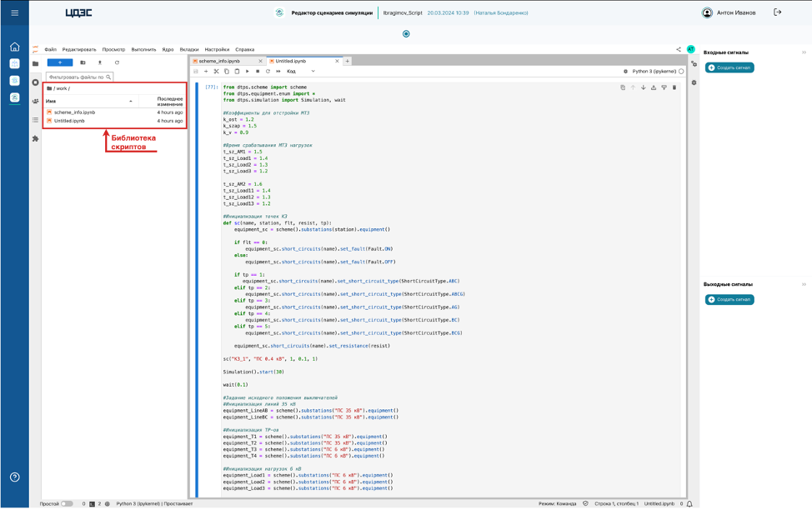Open the cell type dropdown Код
The height and width of the screenshot is (510, 812).
(x=301, y=72)
